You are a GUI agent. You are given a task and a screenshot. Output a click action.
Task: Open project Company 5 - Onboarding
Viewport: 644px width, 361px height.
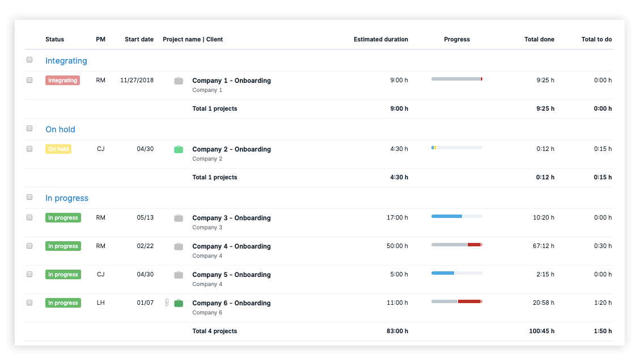(x=232, y=275)
